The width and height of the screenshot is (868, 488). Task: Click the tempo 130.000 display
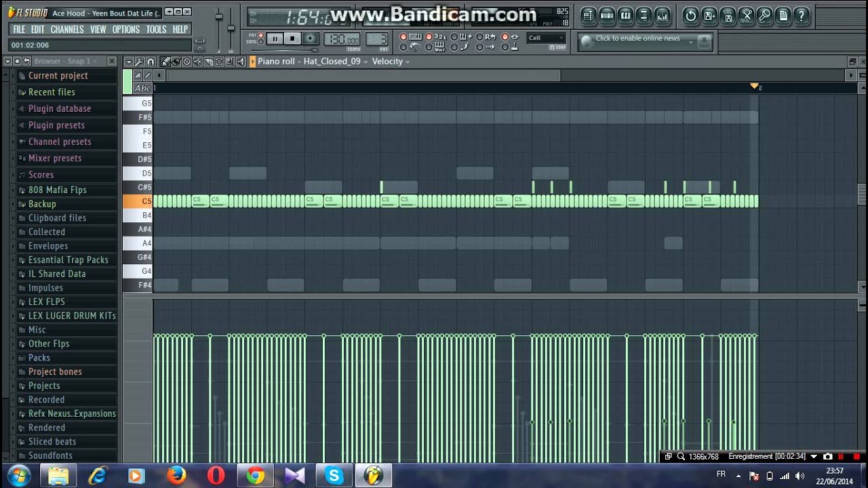pos(342,39)
